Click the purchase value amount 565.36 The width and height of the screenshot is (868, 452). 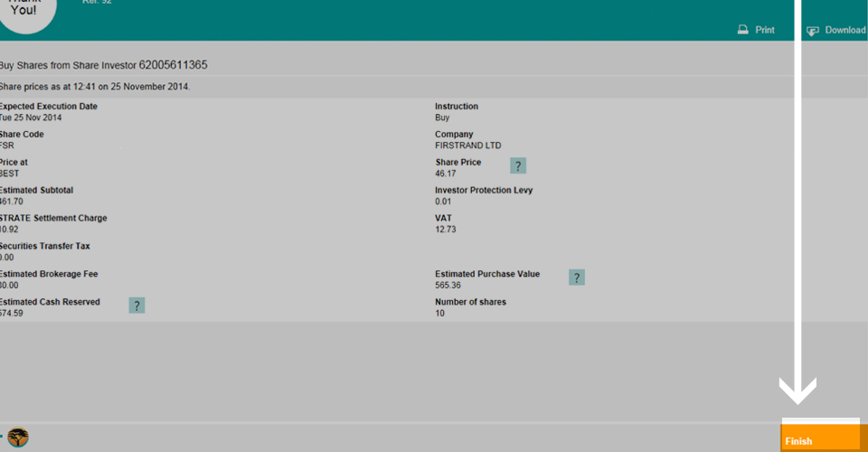click(x=448, y=286)
